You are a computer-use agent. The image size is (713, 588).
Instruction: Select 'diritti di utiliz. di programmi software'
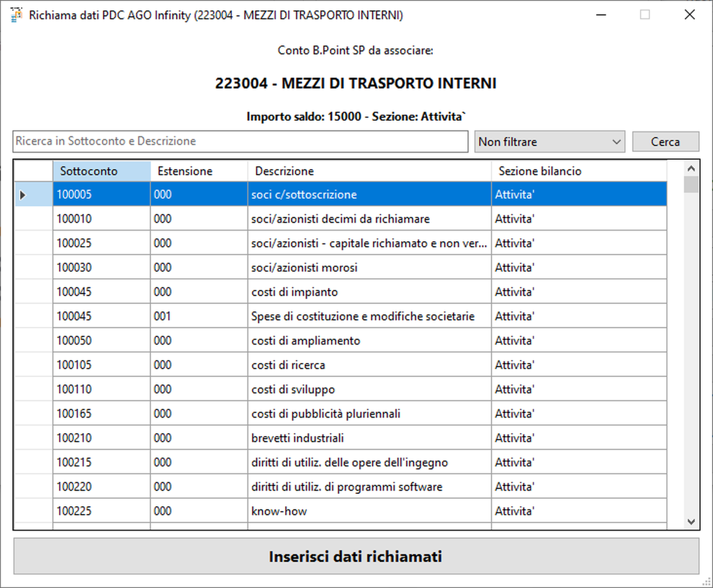(370, 487)
